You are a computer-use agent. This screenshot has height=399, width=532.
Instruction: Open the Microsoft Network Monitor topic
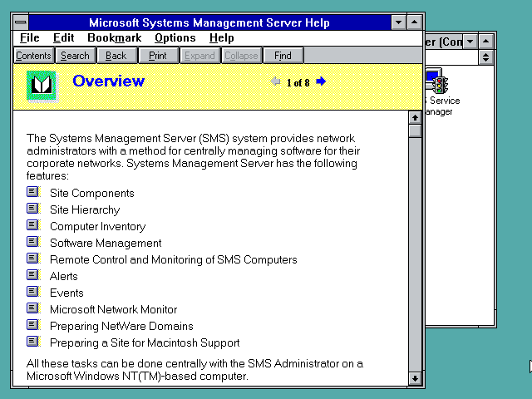[x=113, y=309]
